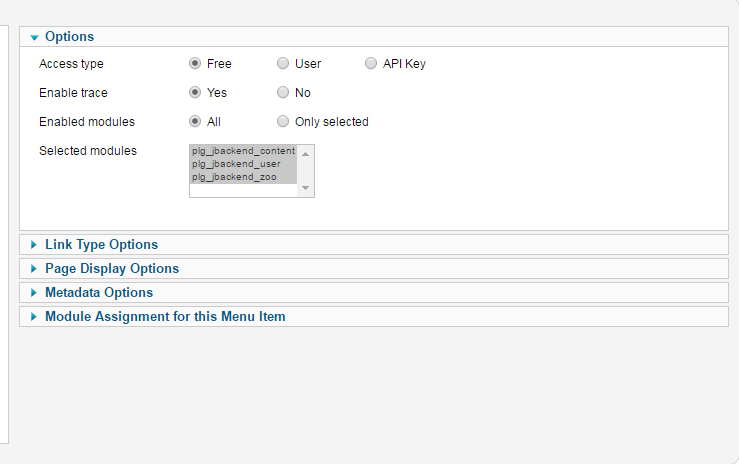Image resolution: width=739 pixels, height=464 pixels.
Task: Select plg_jbackend_zoo in module list
Action: 243,177
